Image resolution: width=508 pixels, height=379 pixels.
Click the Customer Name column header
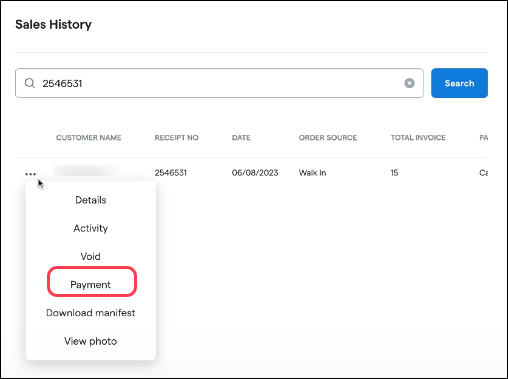(x=89, y=138)
